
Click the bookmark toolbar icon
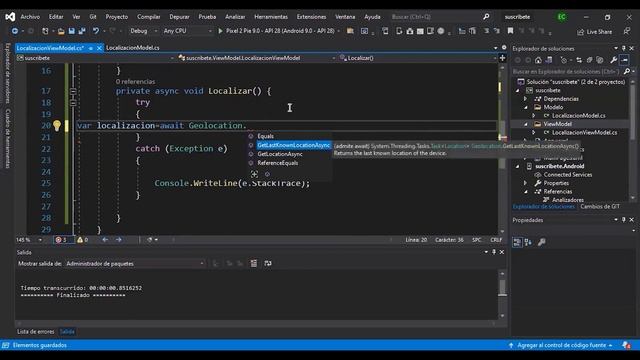pyautogui.click(x=510, y=31)
